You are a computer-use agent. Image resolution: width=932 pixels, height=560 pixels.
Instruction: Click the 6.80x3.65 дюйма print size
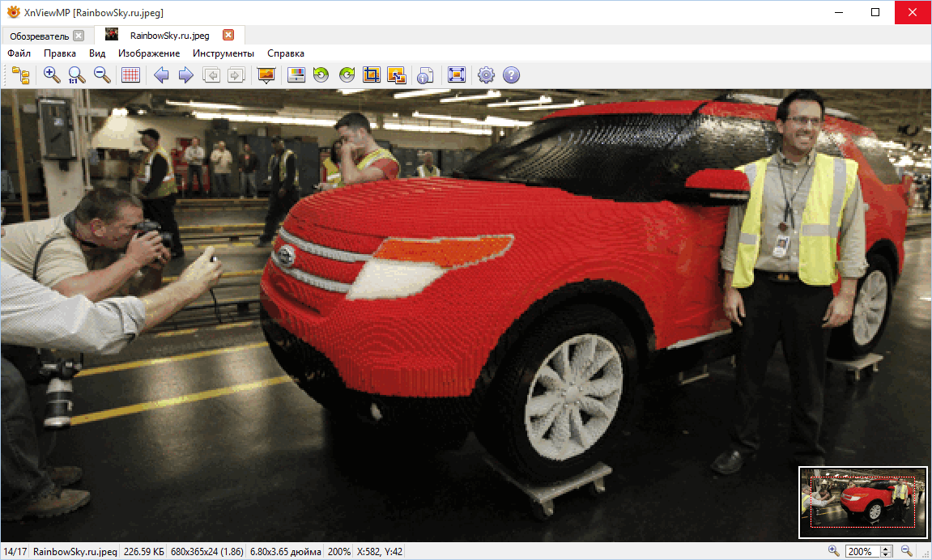coord(285,552)
